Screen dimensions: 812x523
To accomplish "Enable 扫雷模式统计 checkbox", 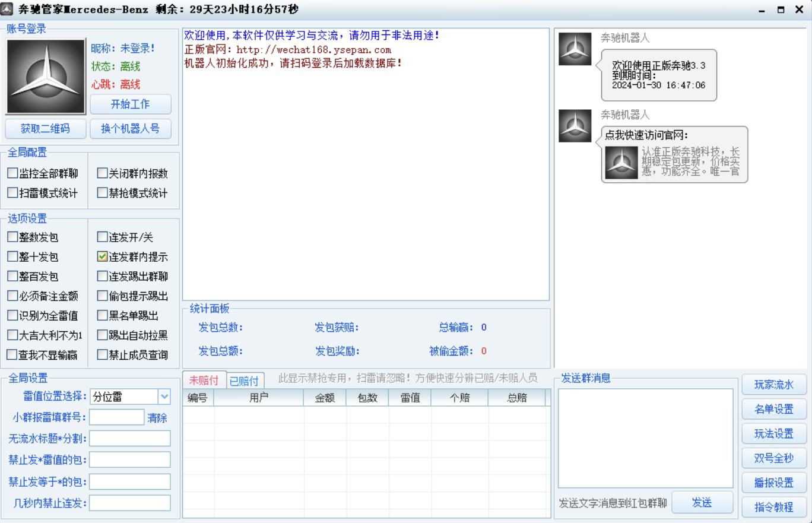I will click(x=12, y=193).
